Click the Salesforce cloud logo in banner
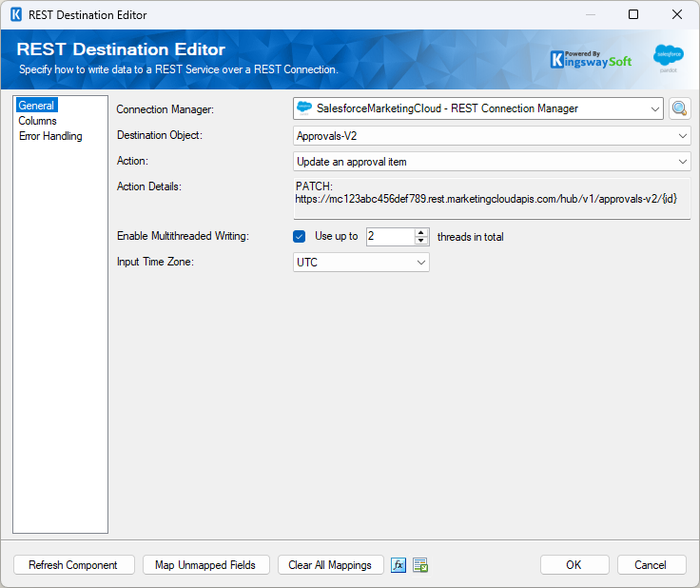The height and width of the screenshot is (588, 700). click(x=668, y=58)
